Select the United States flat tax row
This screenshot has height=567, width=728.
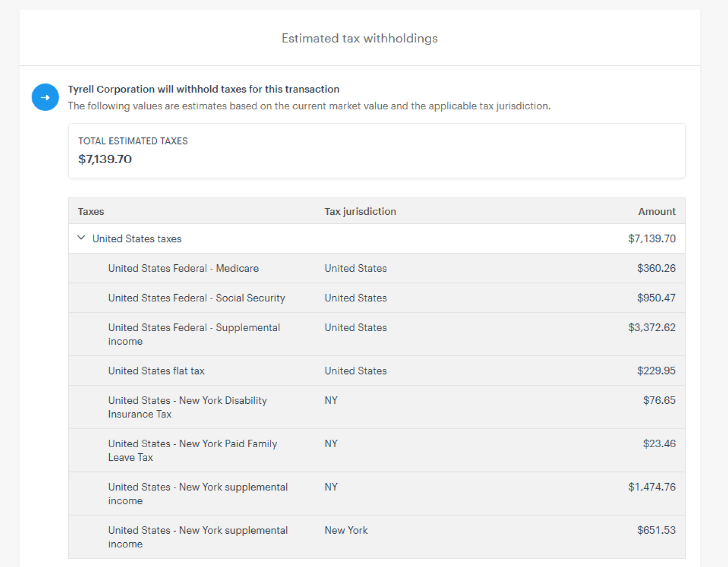[377, 371]
